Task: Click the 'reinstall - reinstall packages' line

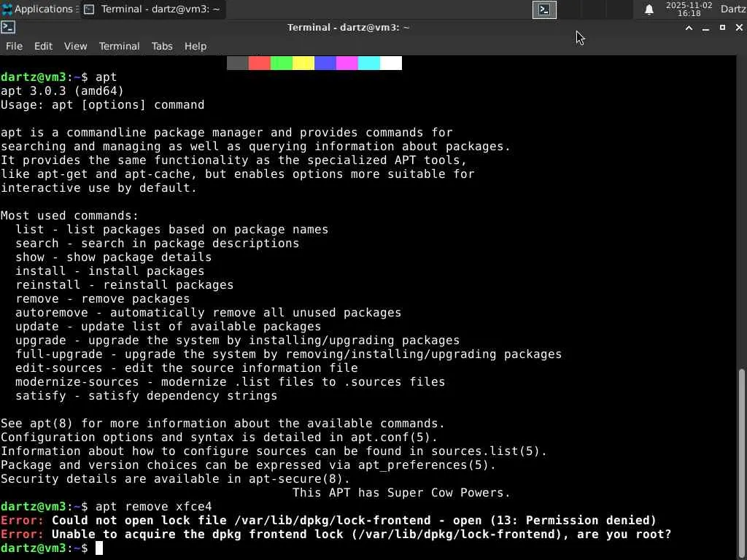Action: click(124, 285)
